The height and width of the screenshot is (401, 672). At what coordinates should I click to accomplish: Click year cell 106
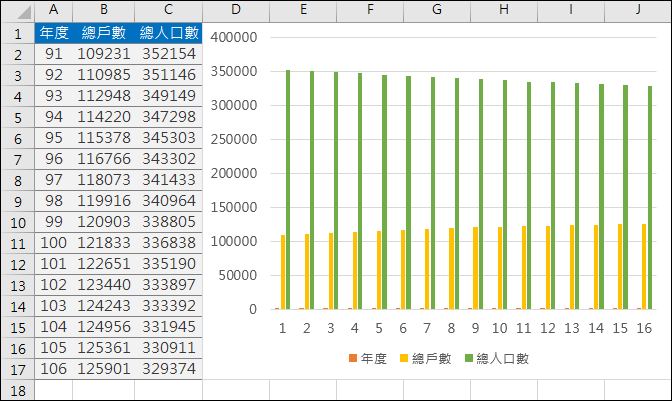click(54, 369)
